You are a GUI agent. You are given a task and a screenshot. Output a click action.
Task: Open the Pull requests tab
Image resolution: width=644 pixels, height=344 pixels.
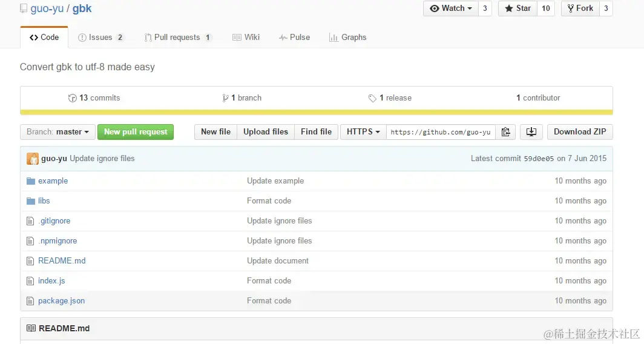coord(178,38)
